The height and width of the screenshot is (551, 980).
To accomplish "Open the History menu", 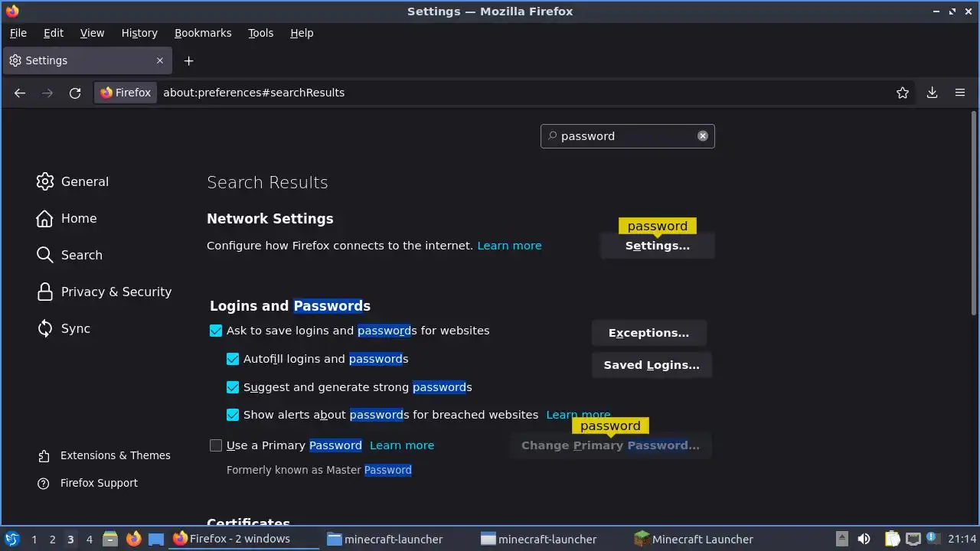I will click(139, 33).
